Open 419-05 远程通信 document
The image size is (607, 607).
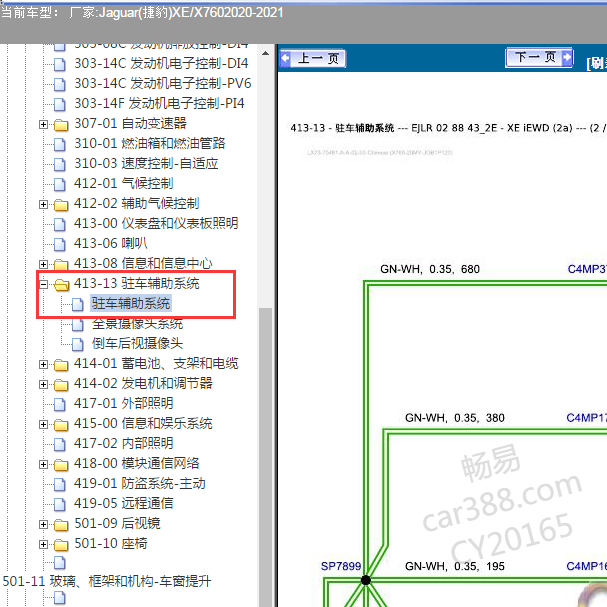pyautogui.click(x=123, y=504)
